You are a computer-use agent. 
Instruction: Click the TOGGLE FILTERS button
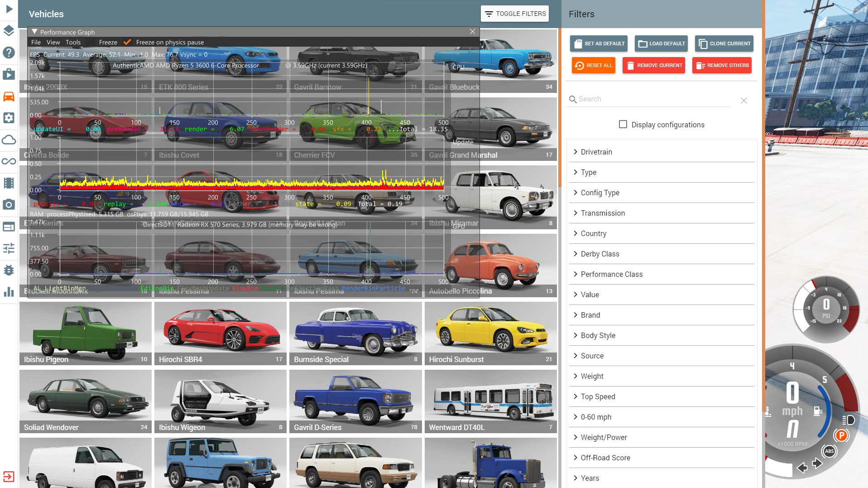(515, 14)
